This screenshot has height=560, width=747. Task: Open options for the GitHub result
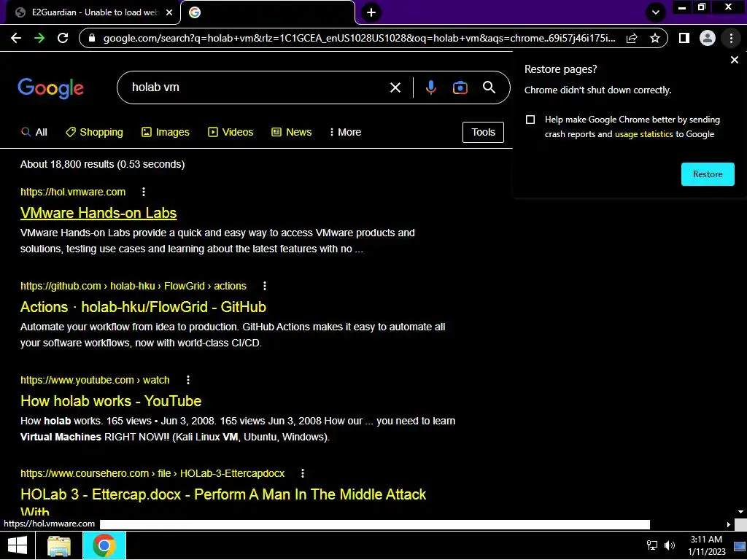click(265, 286)
